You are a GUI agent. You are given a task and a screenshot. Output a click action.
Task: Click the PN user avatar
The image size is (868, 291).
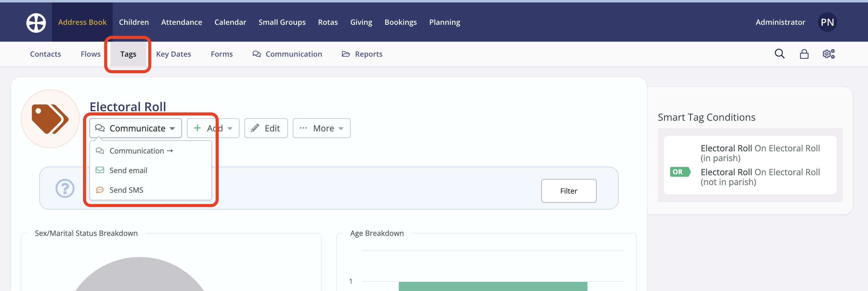click(827, 22)
